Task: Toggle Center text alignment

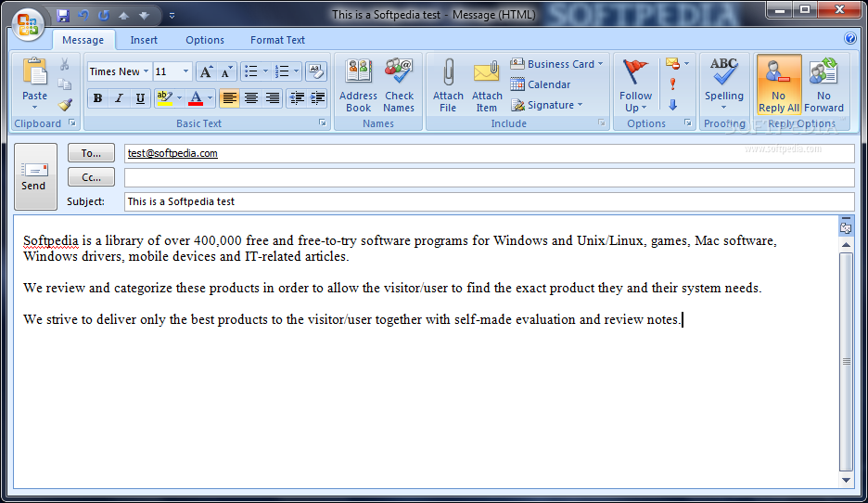Action: pyautogui.click(x=250, y=98)
